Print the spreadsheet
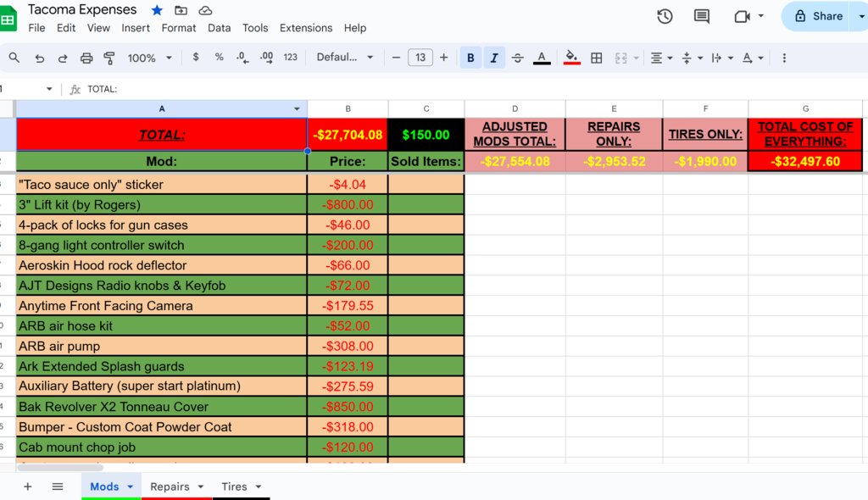Screen dimensions: 868x500 pos(86,58)
